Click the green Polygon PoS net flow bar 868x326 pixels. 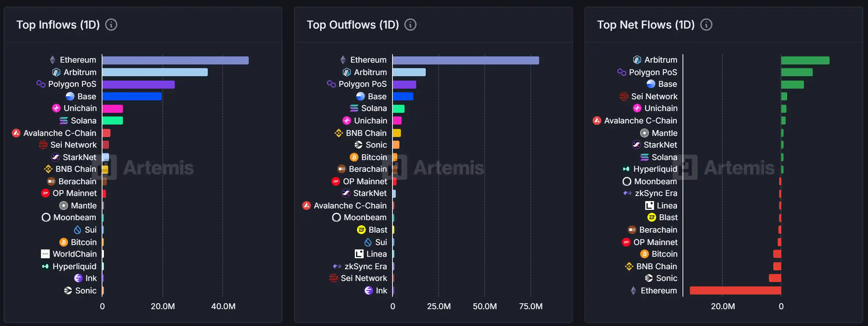[x=797, y=72]
